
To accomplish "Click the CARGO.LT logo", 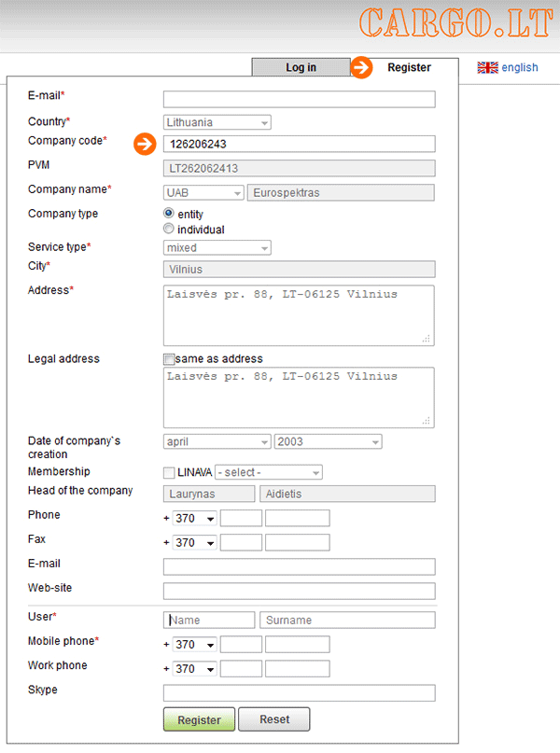I will pos(456,24).
